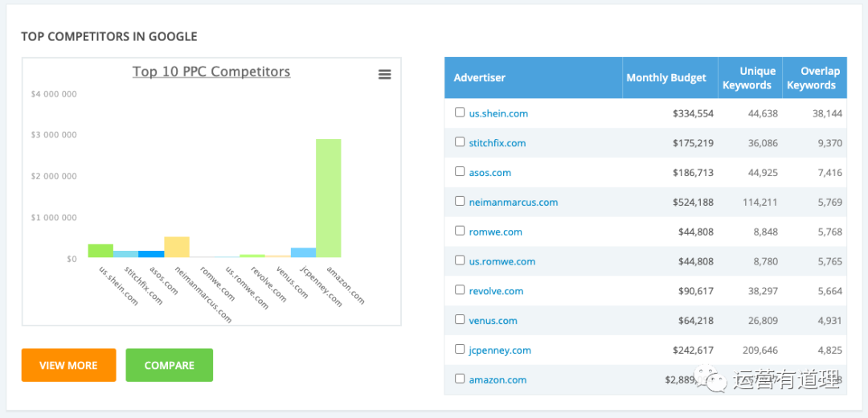Select the yellow neimanmarcus.com chart bar

point(177,247)
